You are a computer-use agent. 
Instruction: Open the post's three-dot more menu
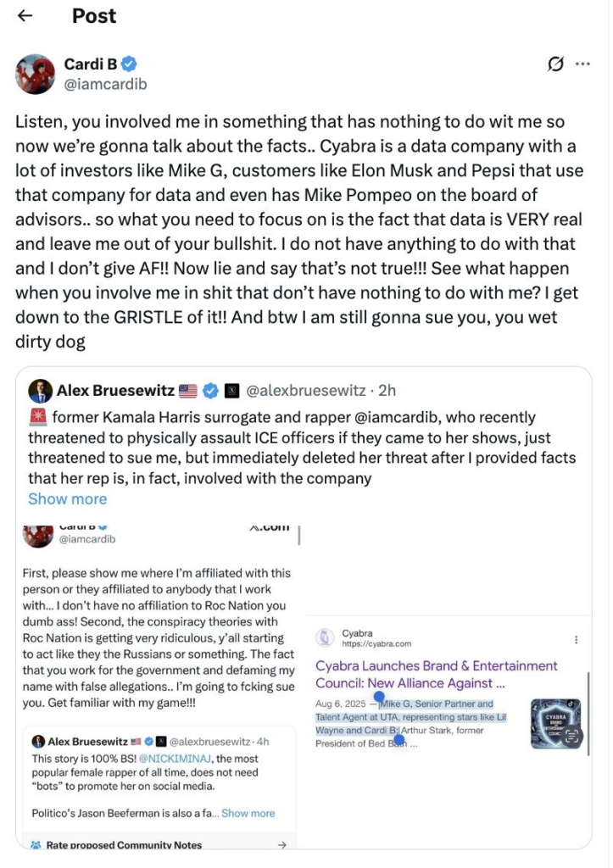click(x=582, y=64)
